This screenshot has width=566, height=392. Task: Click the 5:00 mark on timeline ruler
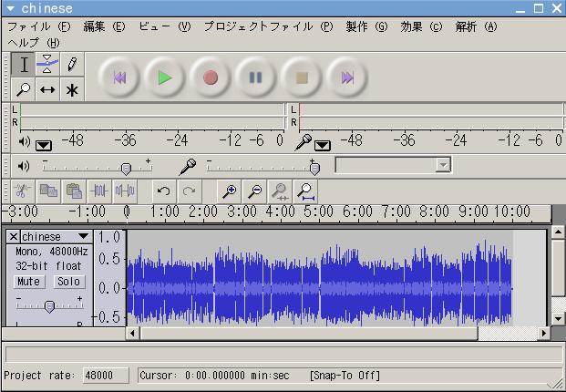(318, 211)
